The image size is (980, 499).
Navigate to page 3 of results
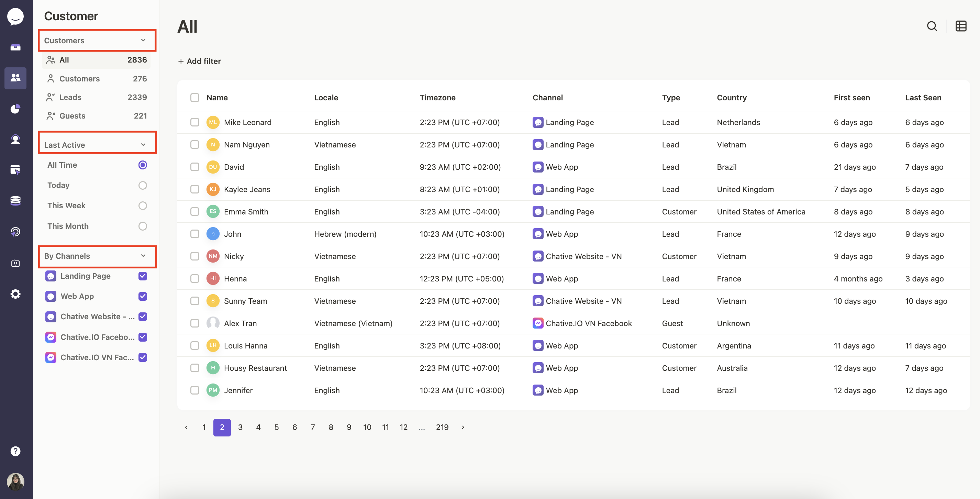click(240, 427)
